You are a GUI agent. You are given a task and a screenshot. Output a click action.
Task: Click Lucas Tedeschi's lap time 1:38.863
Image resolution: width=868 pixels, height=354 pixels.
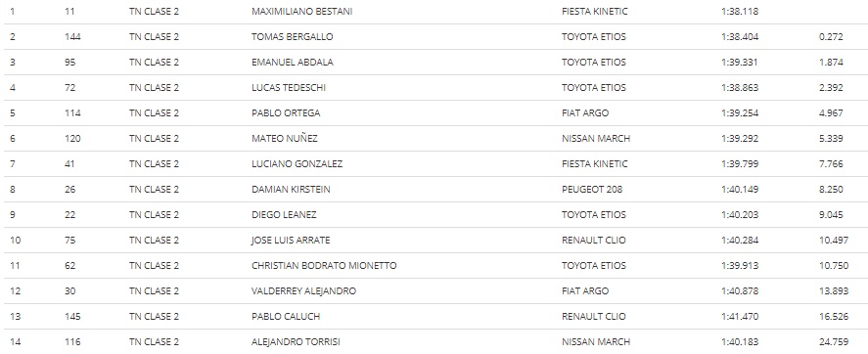tap(740, 87)
